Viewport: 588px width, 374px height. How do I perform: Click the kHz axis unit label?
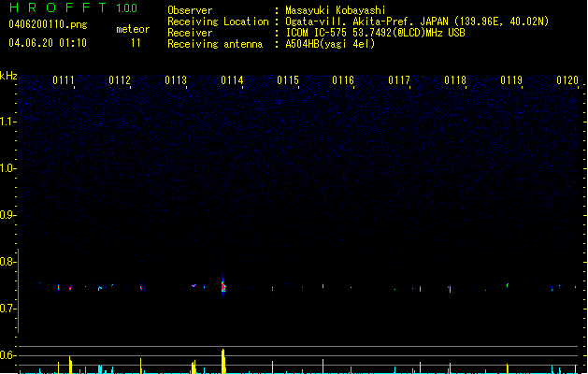(8, 76)
